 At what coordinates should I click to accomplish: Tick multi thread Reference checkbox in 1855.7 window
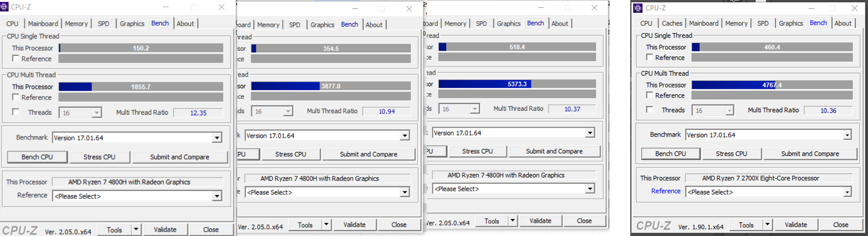point(16,97)
